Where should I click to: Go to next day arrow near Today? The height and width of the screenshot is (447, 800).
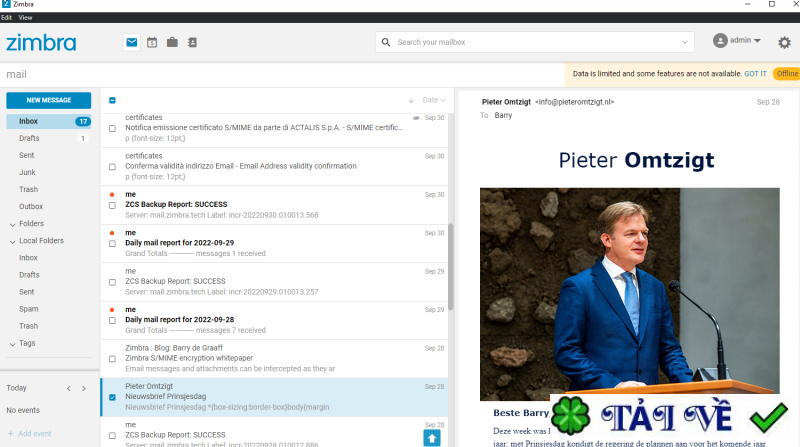coord(84,388)
